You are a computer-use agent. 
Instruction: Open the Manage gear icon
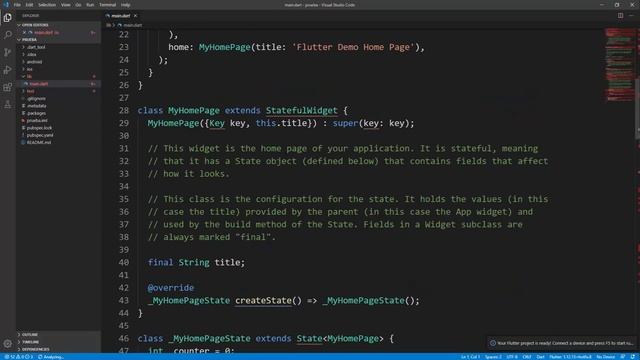point(7,344)
